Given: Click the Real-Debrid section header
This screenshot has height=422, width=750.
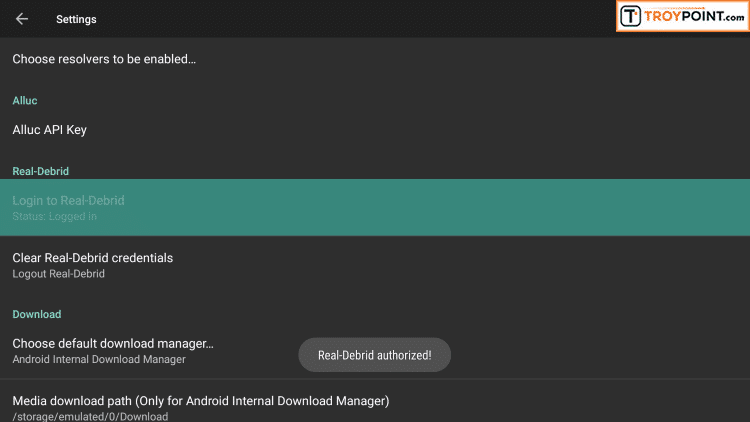Looking at the screenshot, I should [x=41, y=171].
